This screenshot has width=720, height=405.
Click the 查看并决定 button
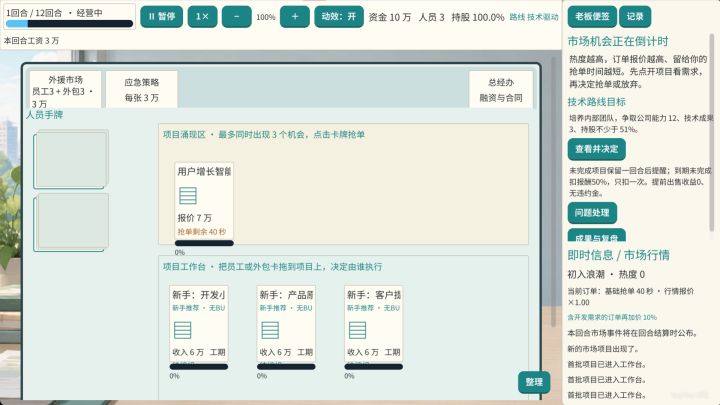tap(596, 149)
